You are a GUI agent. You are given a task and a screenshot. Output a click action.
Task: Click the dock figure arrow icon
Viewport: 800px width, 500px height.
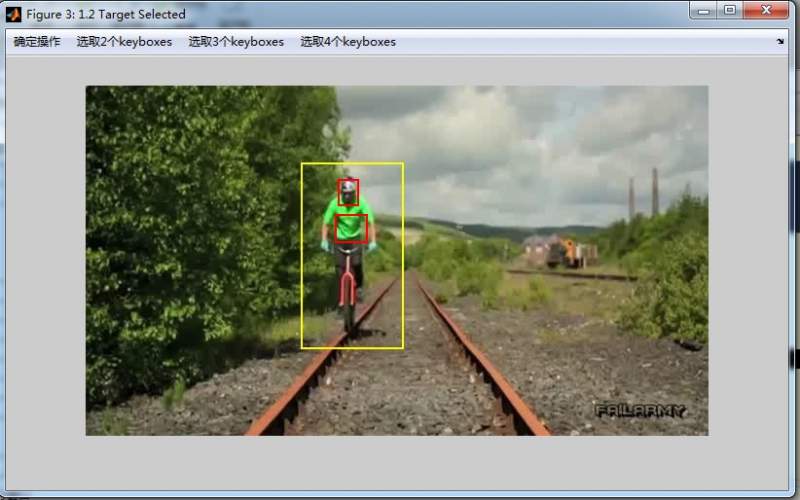[780, 41]
